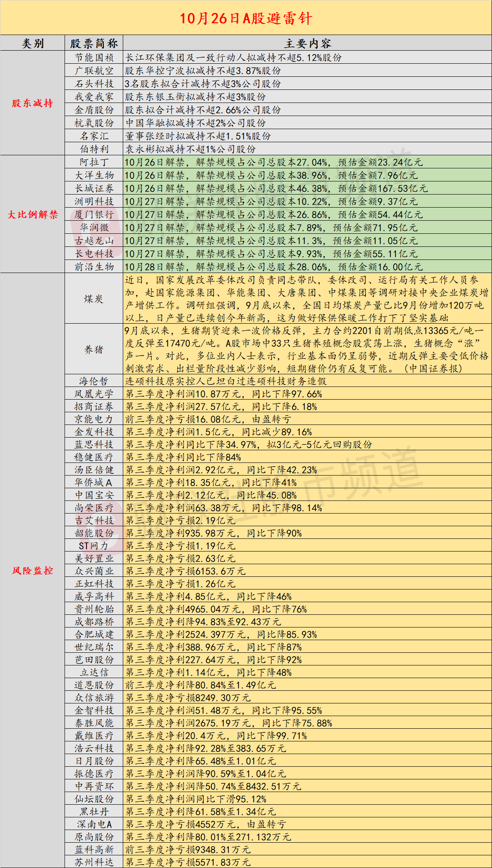Click 长城证券 stock name
The image size is (492, 868).
tap(94, 188)
